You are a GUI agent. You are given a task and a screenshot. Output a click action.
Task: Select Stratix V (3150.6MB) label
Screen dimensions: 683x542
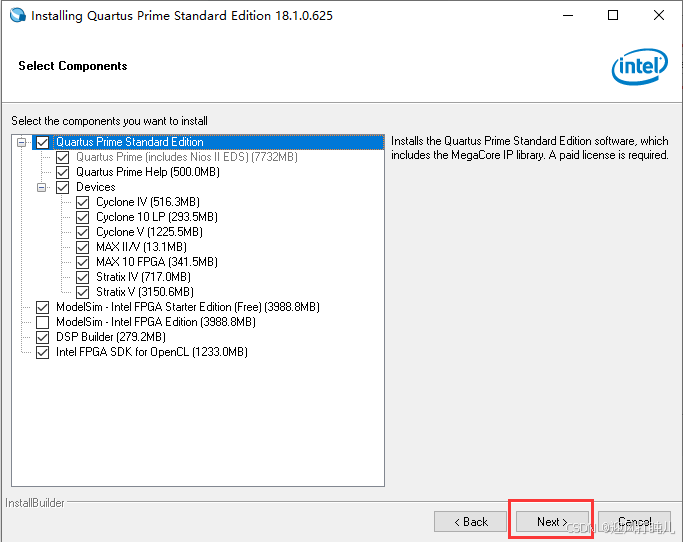tap(145, 292)
